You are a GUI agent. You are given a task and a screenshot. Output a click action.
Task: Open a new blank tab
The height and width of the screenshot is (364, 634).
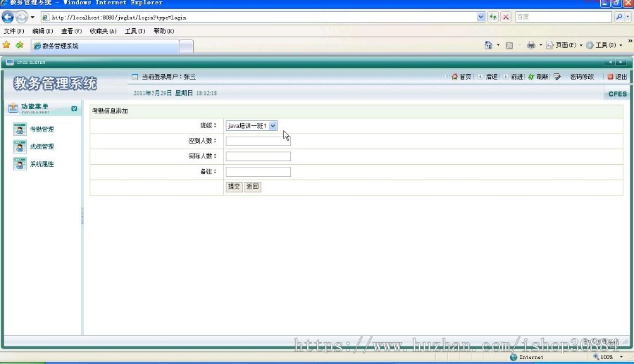(186, 46)
